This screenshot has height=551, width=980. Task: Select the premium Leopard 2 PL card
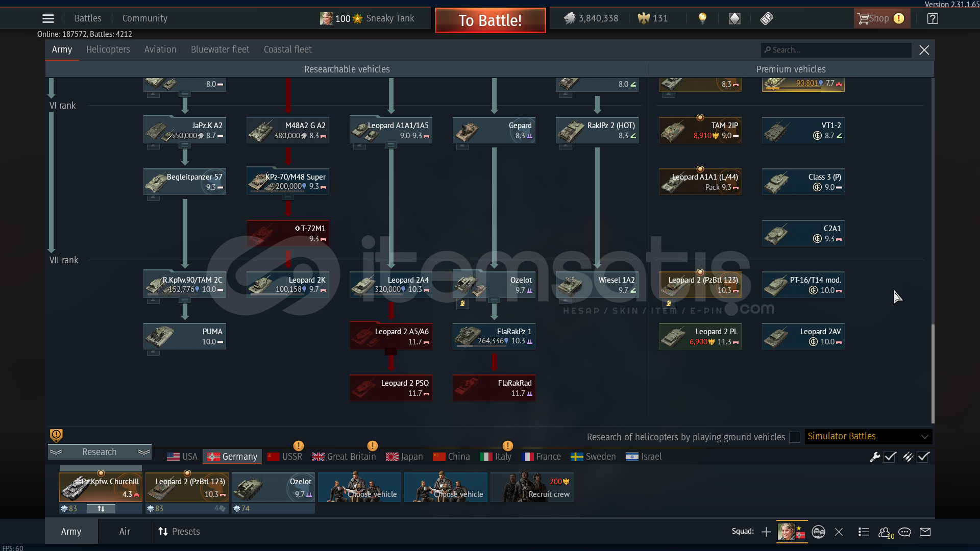click(x=700, y=336)
